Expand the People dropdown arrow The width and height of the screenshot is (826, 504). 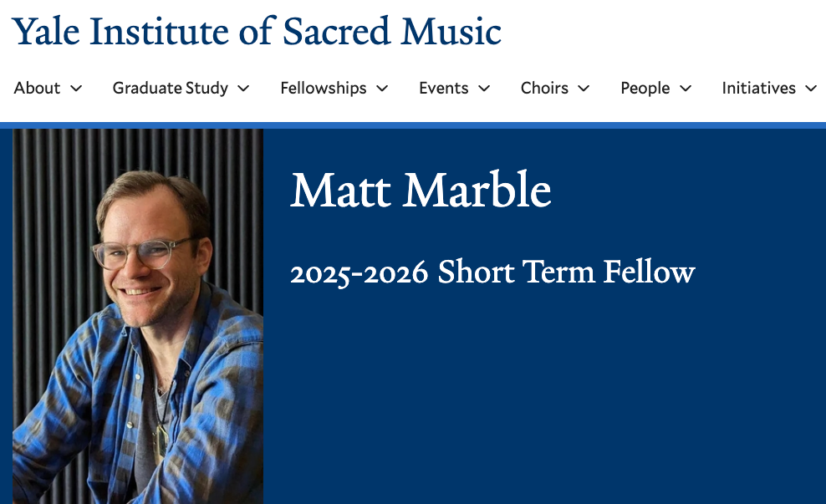coord(686,89)
